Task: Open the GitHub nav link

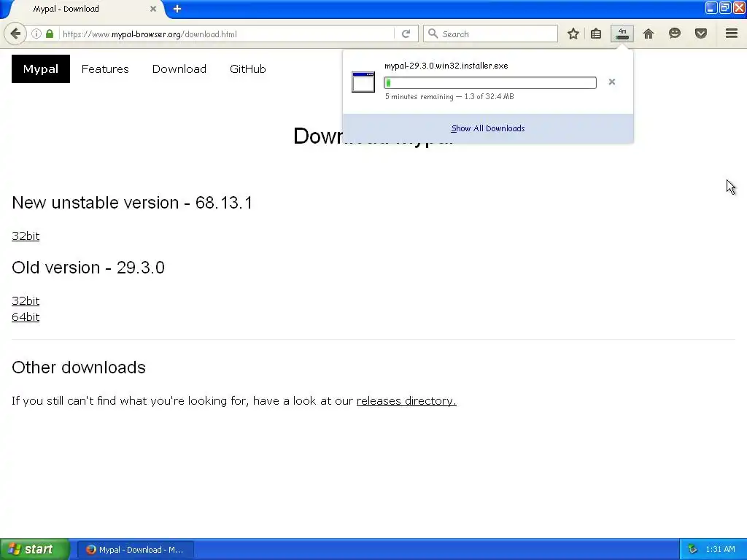Action: point(248,69)
